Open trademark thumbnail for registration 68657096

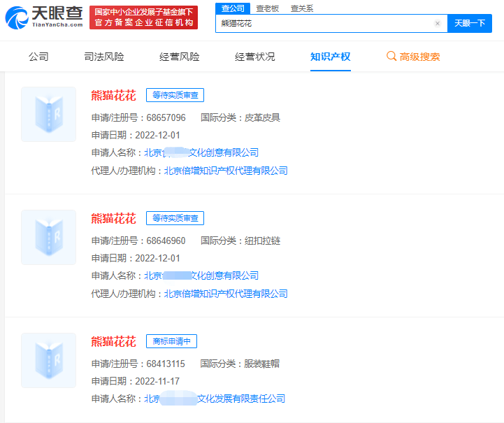[x=48, y=114]
